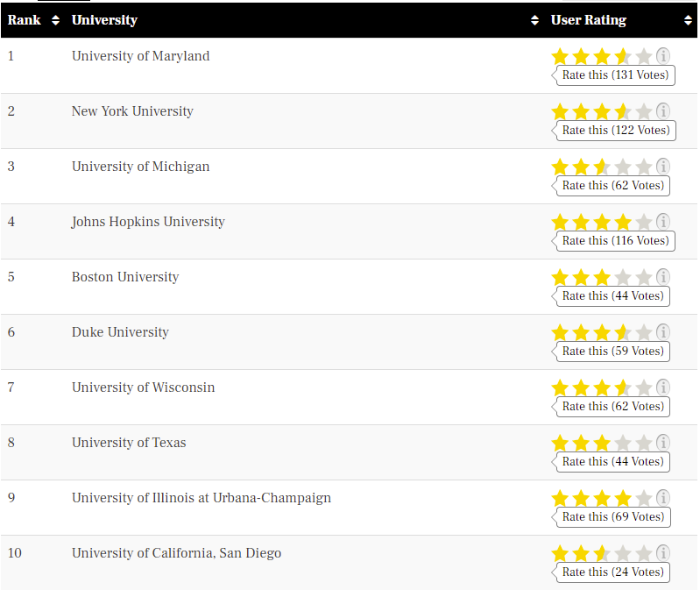Image resolution: width=700 pixels, height=590 pixels.
Task: Rate University of Illinois with fifth star
Action: (644, 498)
